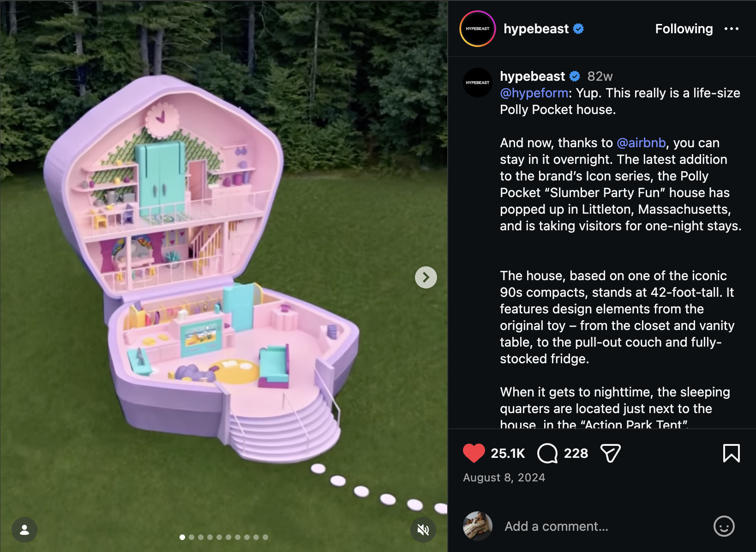
Task: Click hypebeast username in header
Action: [x=536, y=29]
